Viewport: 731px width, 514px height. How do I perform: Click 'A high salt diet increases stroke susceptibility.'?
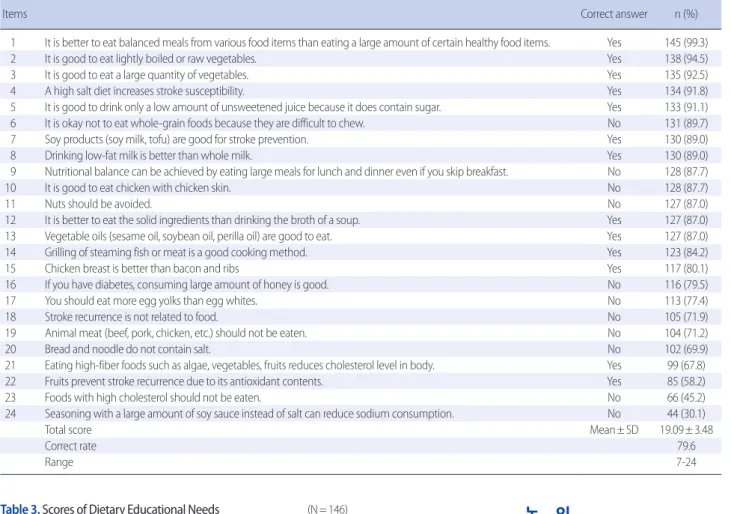[144, 91]
